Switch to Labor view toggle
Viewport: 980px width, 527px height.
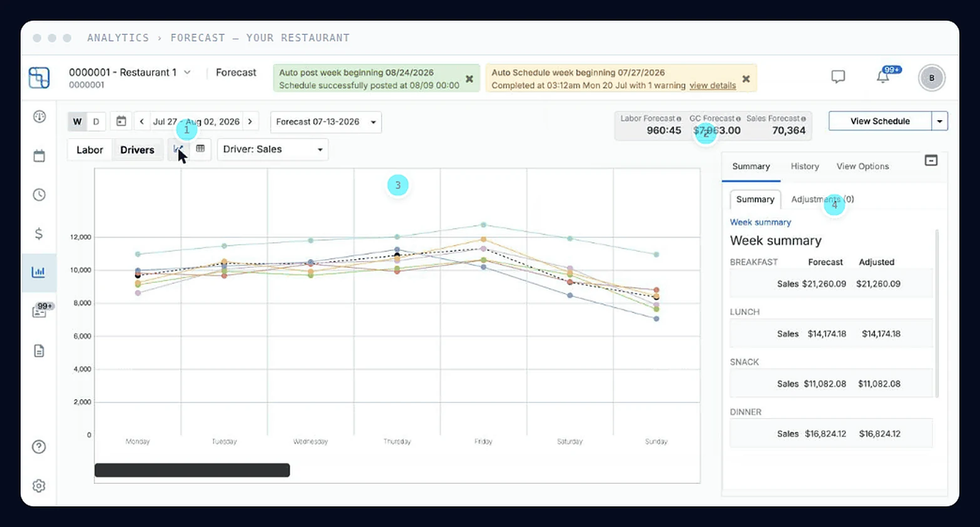coord(89,150)
